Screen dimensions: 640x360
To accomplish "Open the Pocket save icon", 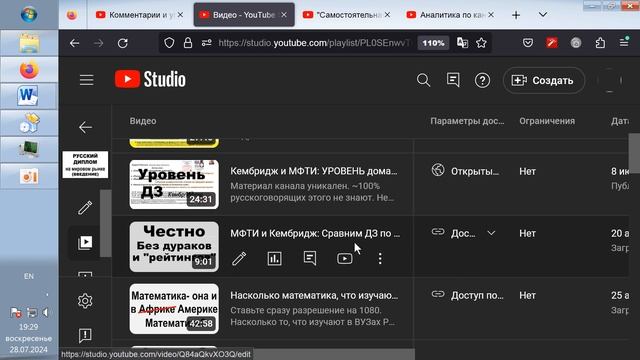I will pyautogui.click(x=528, y=43).
